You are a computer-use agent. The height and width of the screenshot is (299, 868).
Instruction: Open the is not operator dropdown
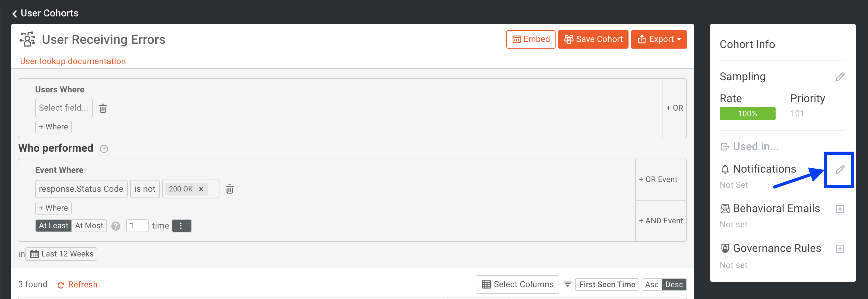pyautogui.click(x=145, y=189)
